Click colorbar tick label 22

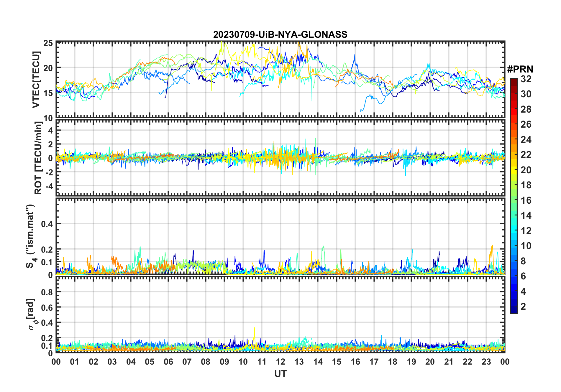(526, 155)
